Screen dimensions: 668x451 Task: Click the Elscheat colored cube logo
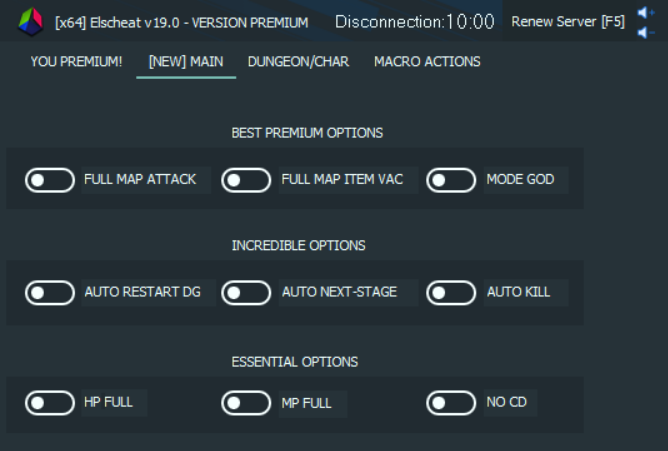30,21
